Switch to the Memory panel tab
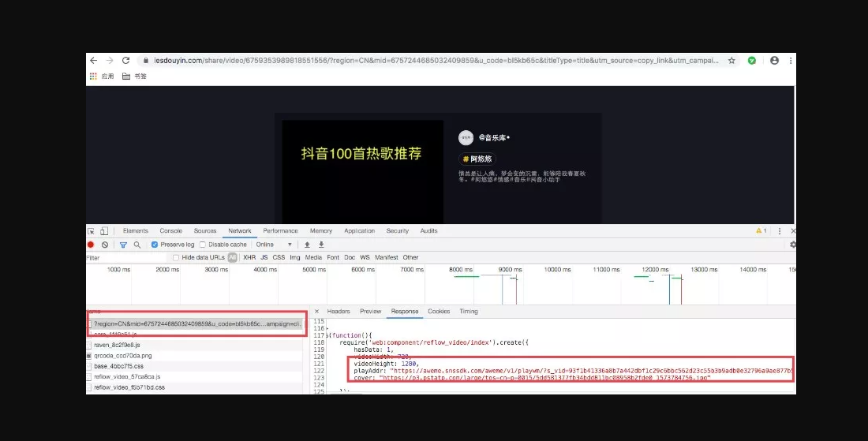This screenshot has width=868, height=441. [321, 230]
